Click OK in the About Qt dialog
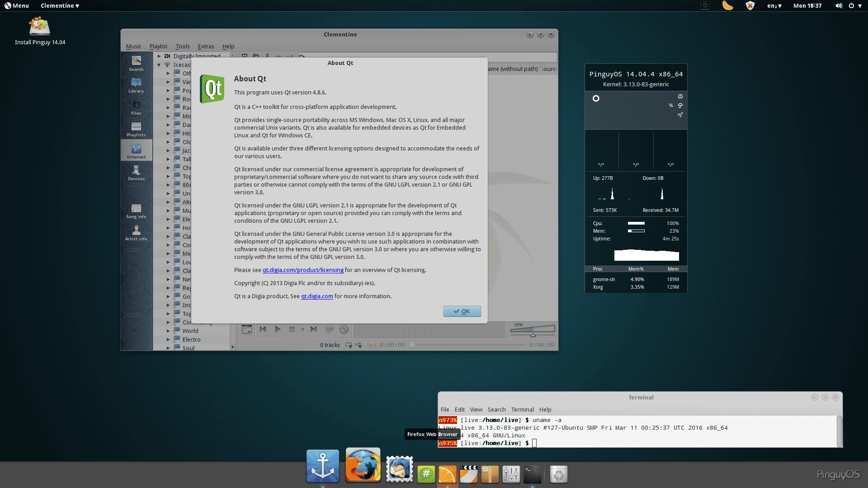Image resolution: width=868 pixels, height=488 pixels. [462, 311]
